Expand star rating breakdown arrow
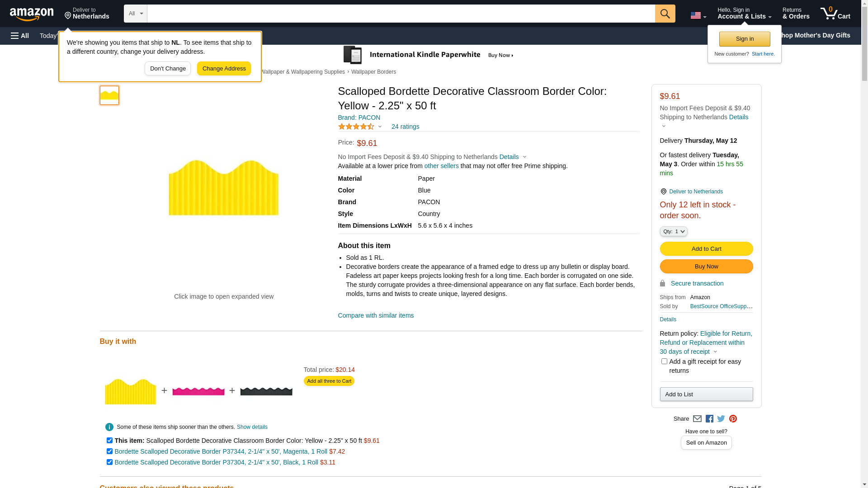Viewport: 868px width, 488px height. tap(380, 127)
